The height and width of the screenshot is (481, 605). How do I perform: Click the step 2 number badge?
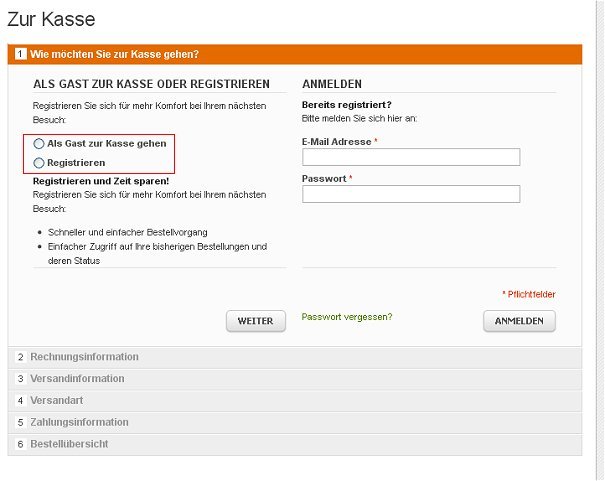[x=20, y=357]
